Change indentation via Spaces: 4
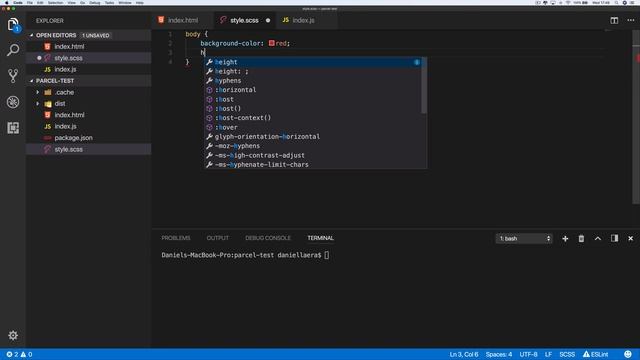 pos(499,354)
